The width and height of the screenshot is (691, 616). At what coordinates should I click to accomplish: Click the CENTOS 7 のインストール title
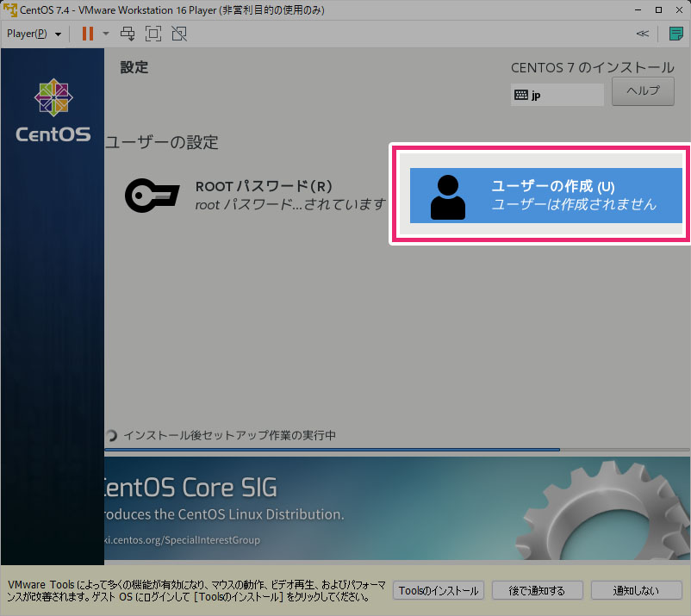[592, 67]
